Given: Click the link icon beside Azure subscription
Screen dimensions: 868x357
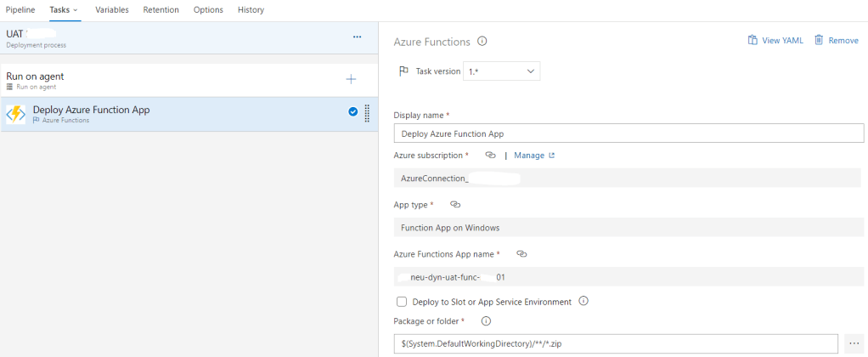Looking at the screenshot, I should [x=490, y=156].
